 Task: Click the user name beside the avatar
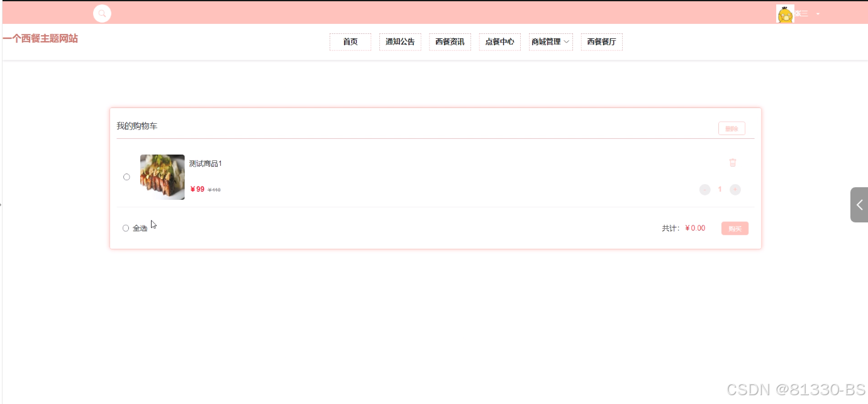pos(801,14)
